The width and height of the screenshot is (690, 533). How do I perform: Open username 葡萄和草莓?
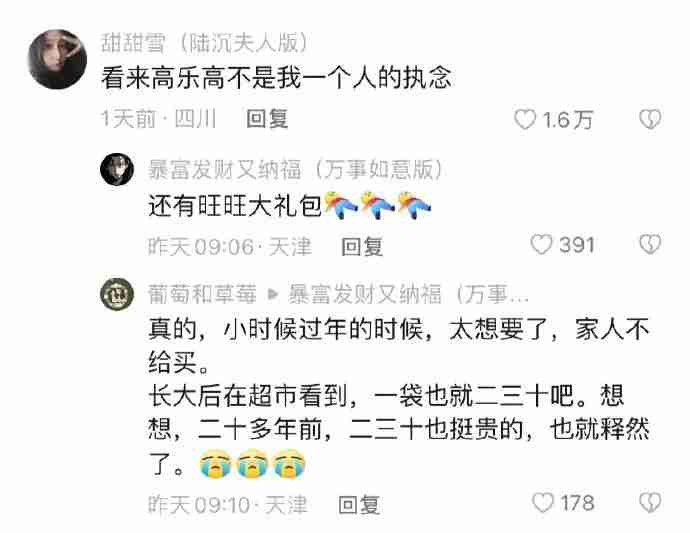coord(202,294)
